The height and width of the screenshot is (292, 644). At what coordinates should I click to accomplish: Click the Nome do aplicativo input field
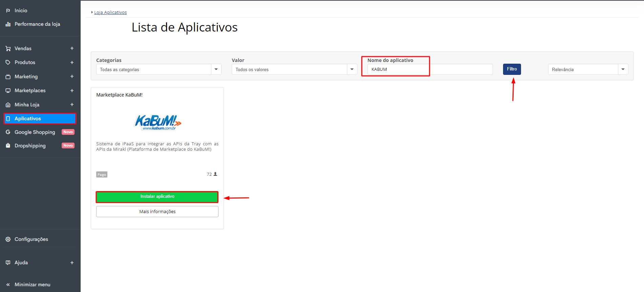pos(430,69)
